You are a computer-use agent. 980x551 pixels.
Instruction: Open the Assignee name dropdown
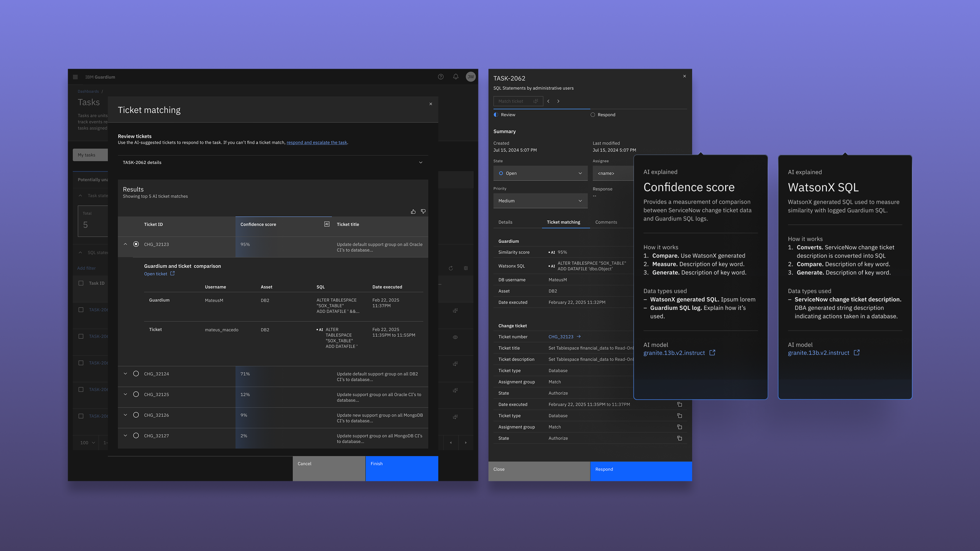pos(613,173)
